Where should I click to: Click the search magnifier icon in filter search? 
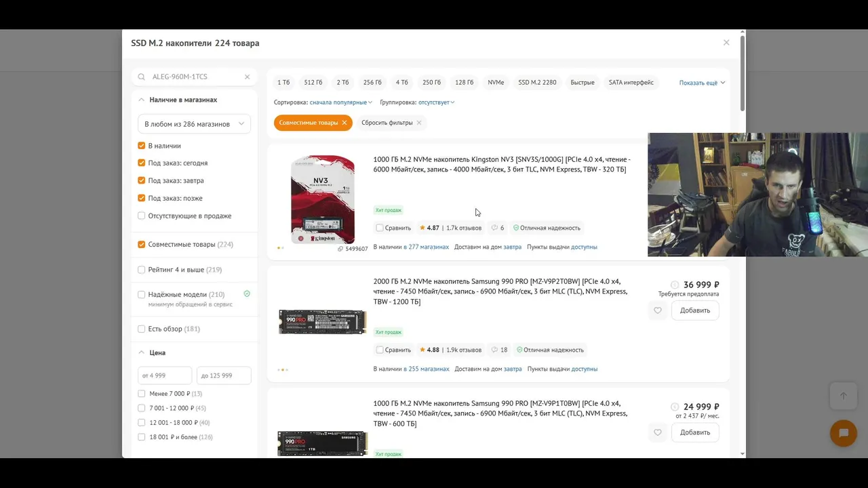142,77
